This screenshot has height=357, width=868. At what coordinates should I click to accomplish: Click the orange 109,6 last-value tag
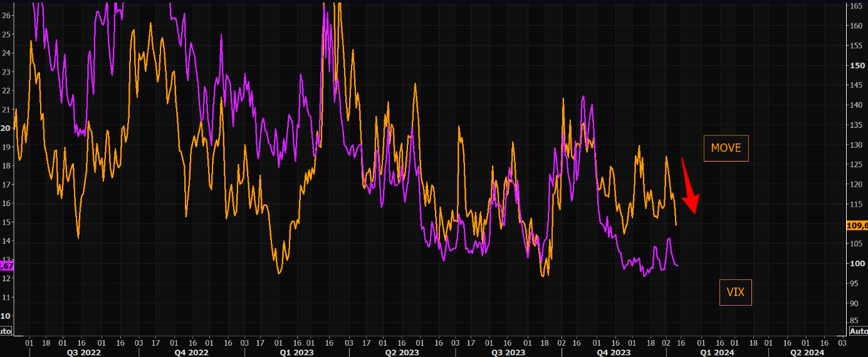[857, 225]
